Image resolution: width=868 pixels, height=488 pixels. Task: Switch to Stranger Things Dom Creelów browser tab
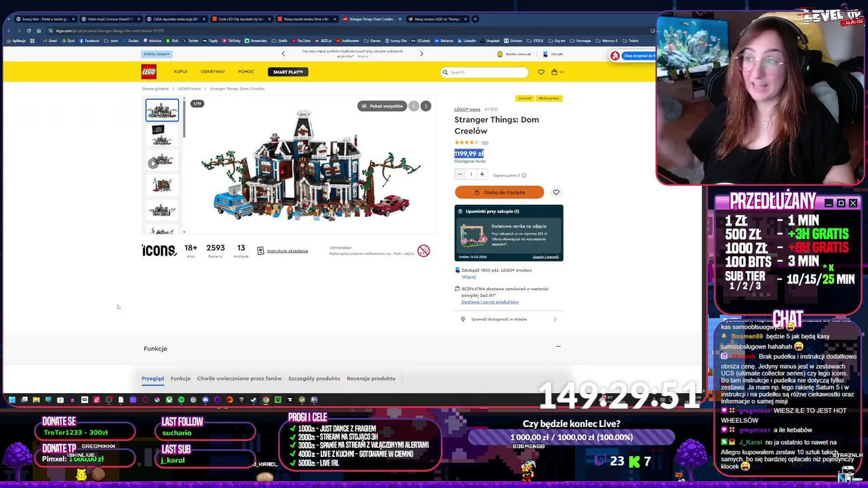tap(370, 19)
